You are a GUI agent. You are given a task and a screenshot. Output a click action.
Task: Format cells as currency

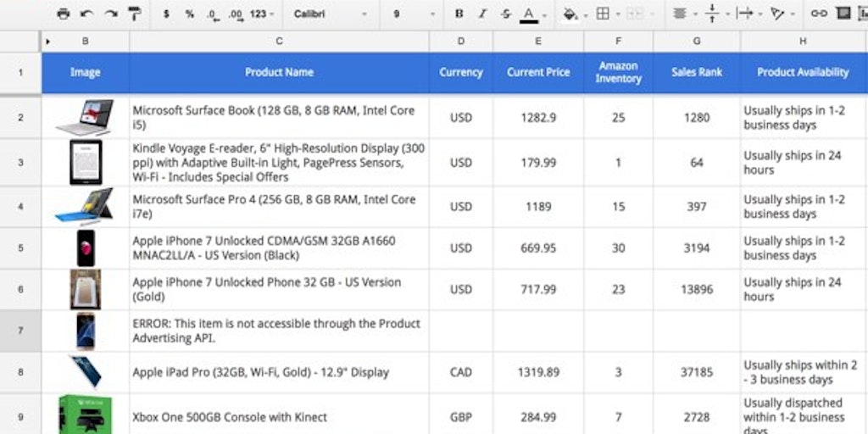166,14
